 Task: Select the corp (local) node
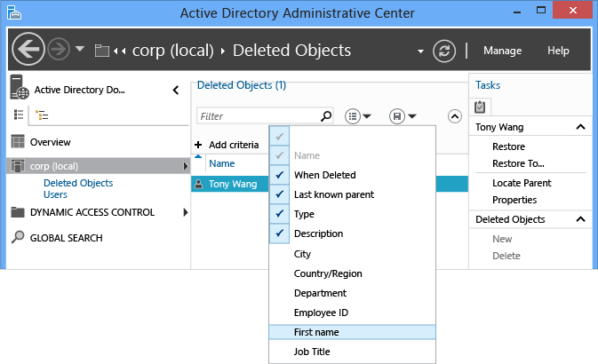pyautogui.click(x=98, y=166)
